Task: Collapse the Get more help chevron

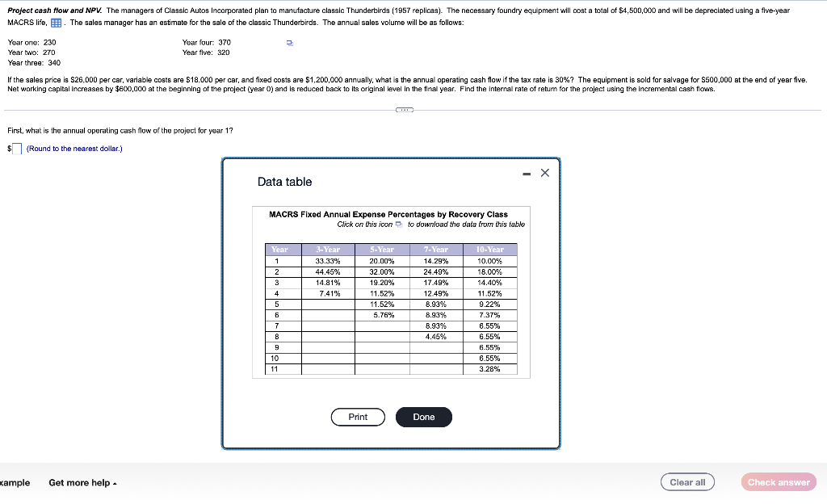Action: click(115, 482)
